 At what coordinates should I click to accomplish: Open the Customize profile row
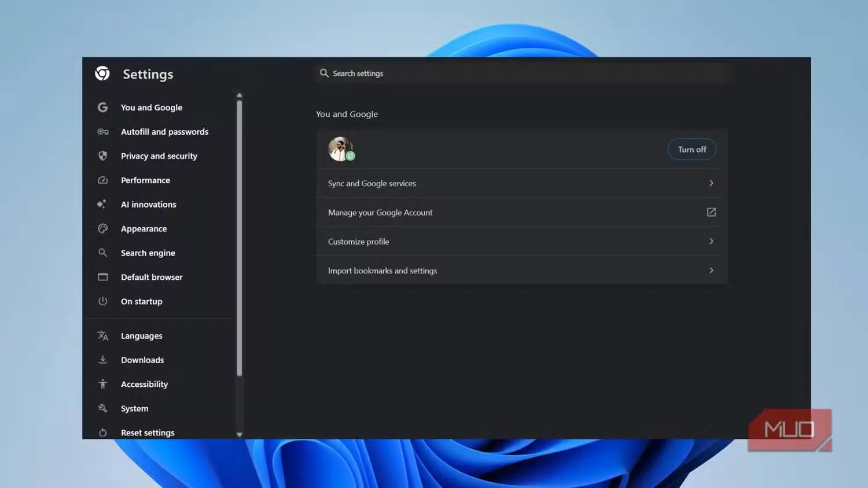pyautogui.click(x=522, y=241)
